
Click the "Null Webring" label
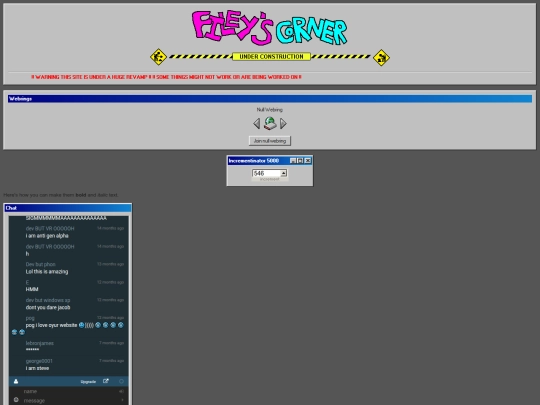270,110
